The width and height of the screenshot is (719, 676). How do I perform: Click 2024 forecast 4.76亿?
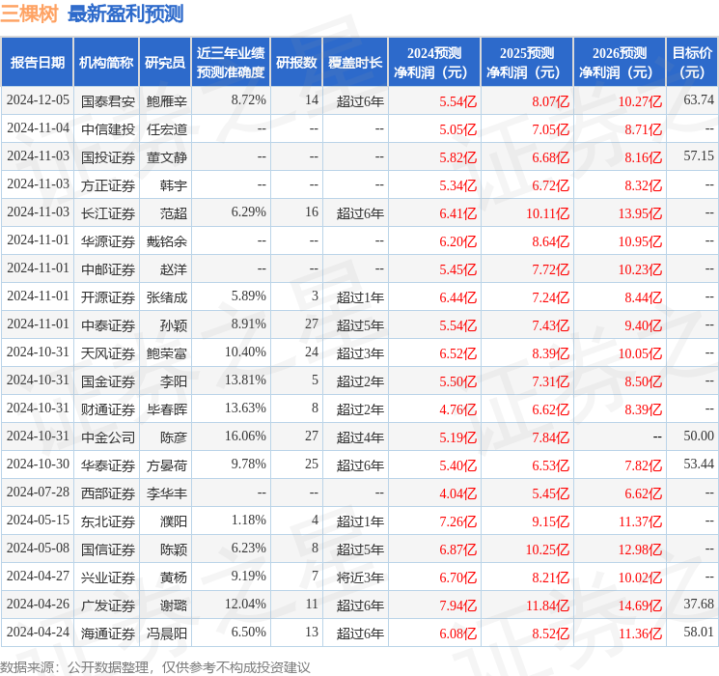458,410
